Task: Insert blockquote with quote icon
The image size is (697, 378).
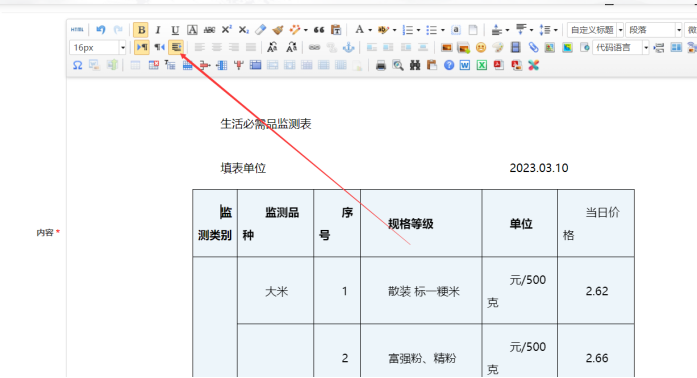Action: [x=319, y=30]
